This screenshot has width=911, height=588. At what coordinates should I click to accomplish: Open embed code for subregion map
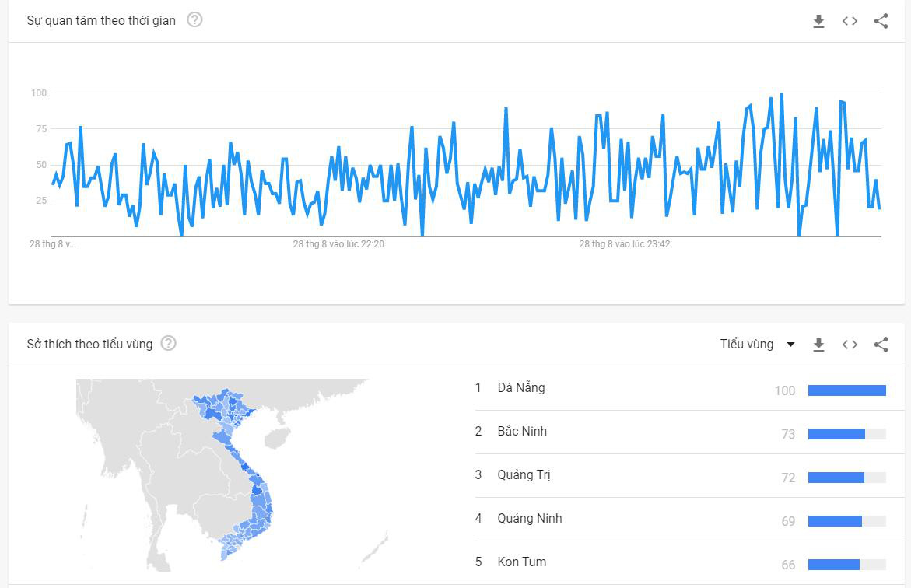(x=850, y=345)
